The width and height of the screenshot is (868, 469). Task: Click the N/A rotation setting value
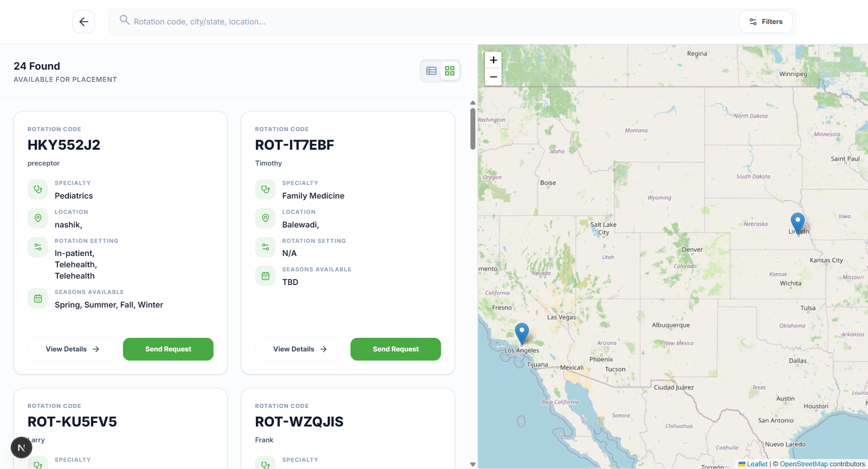click(x=289, y=253)
